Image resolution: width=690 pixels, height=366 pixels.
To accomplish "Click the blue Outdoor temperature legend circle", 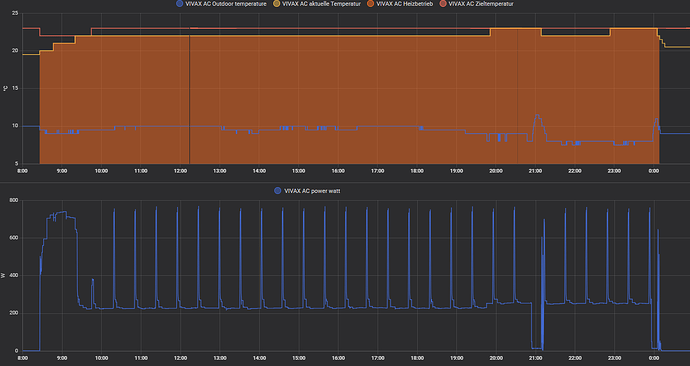I will click(180, 4).
